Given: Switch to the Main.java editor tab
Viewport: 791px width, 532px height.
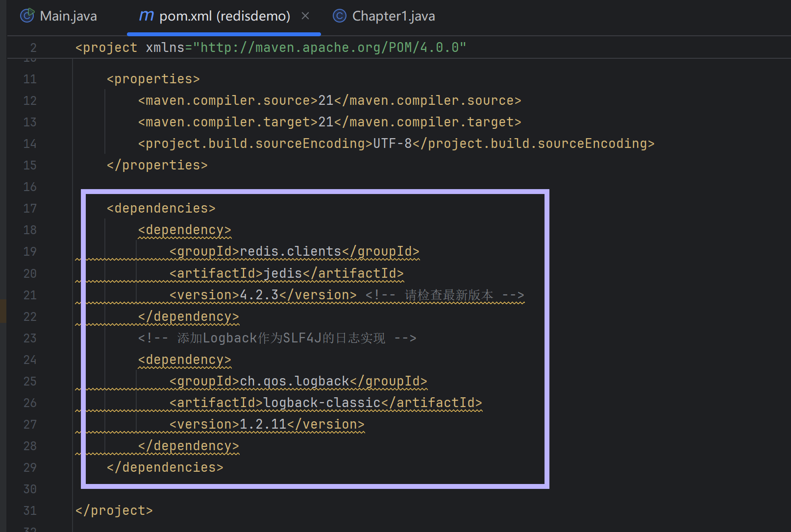Looking at the screenshot, I should pyautogui.click(x=58, y=16).
